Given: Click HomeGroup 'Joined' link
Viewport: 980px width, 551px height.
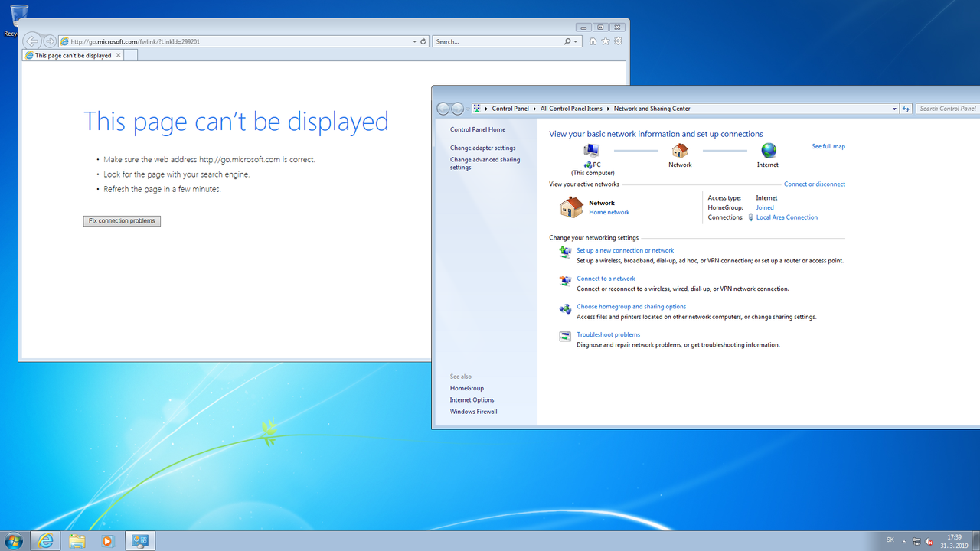Looking at the screenshot, I should click(x=765, y=207).
